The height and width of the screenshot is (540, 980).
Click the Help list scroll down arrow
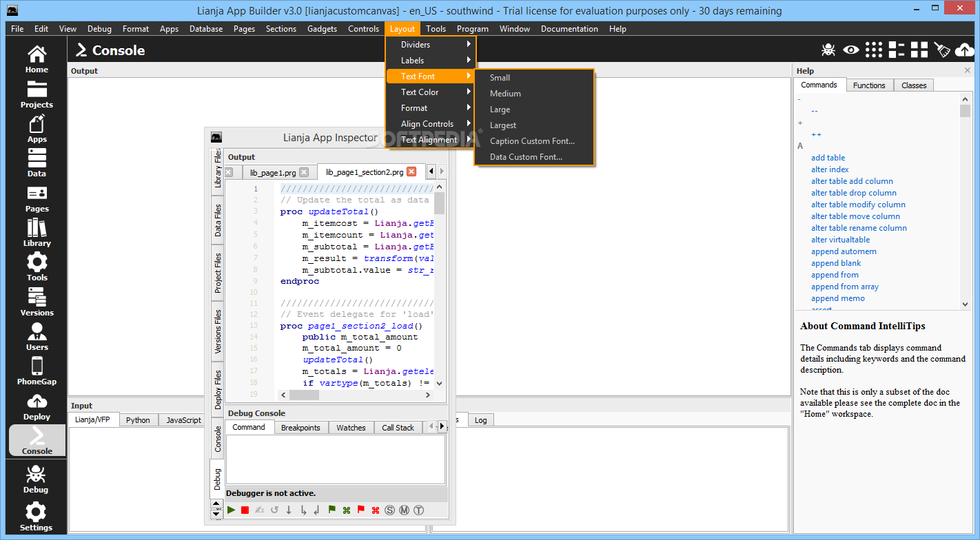point(965,304)
